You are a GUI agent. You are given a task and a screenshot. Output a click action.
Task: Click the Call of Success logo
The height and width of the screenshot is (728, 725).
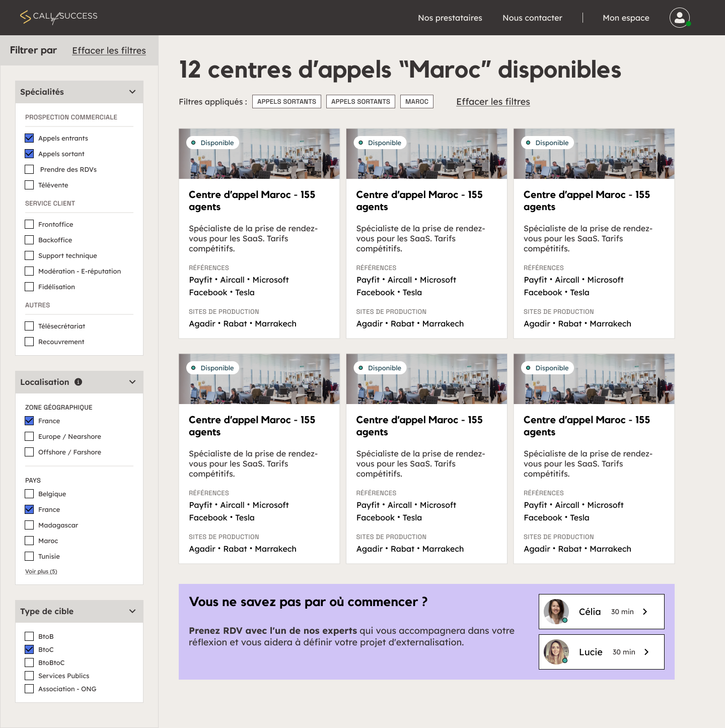point(59,17)
